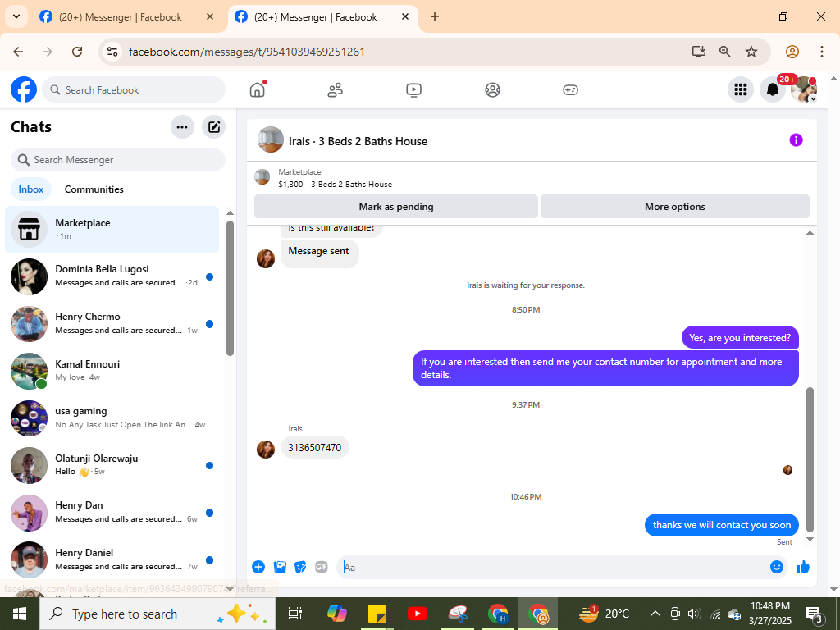Open Chats options three-dot button
This screenshot has width=840, height=630.
pyautogui.click(x=182, y=127)
